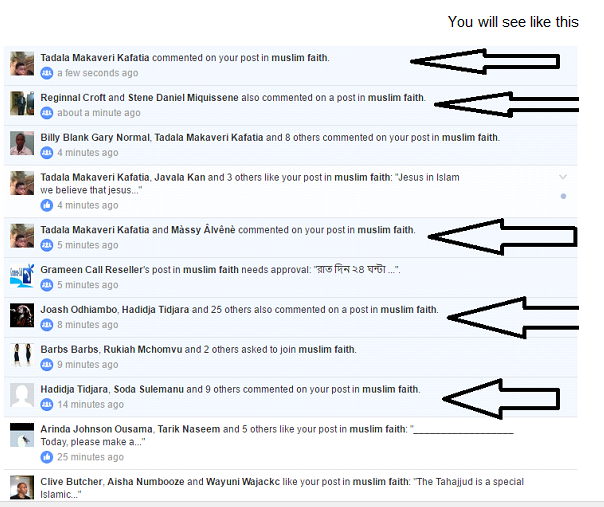
Task: Open 'asked to join muslim faith' notification
Action: click(290, 358)
